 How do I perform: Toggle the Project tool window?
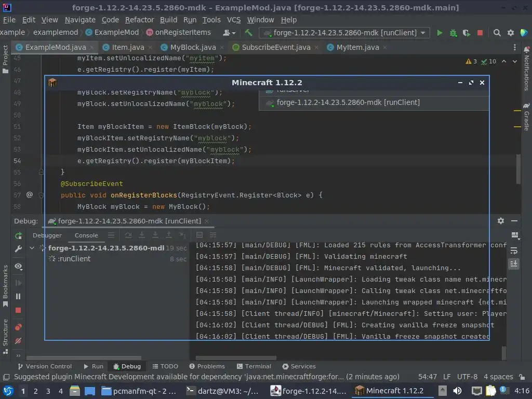pos(5,59)
